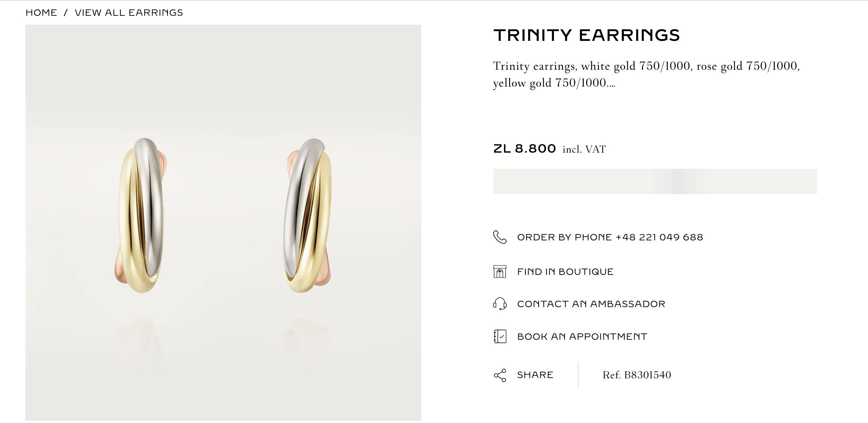Click the phone icon beside Order by Phone
The image size is (868, 423).
pyautogui.click(x=500, y=237)
